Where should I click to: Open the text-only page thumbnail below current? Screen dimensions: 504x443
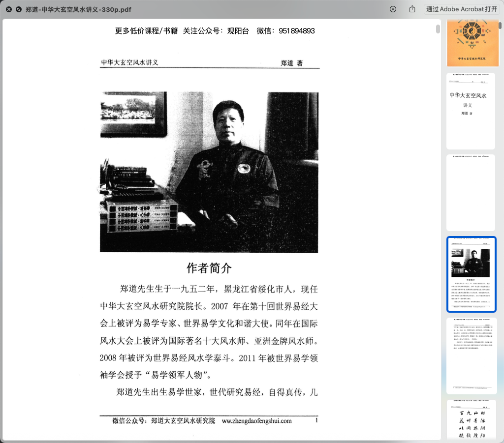point(470,355)
